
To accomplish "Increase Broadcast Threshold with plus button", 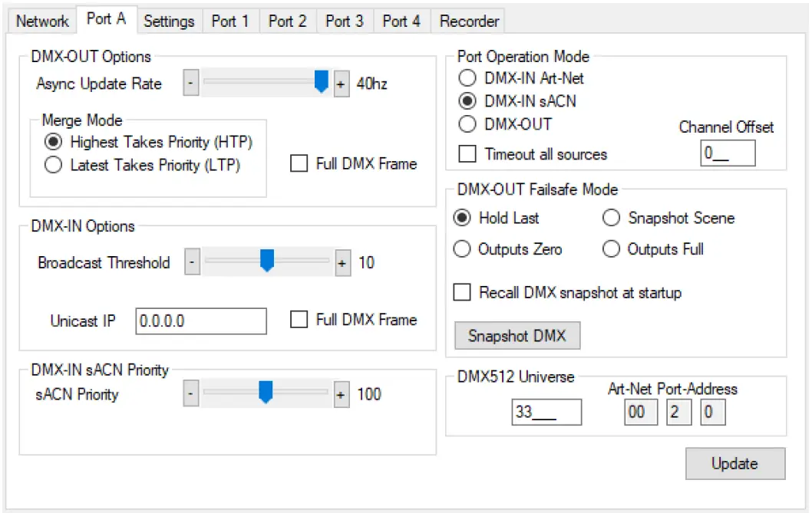I will pos(342,262).
